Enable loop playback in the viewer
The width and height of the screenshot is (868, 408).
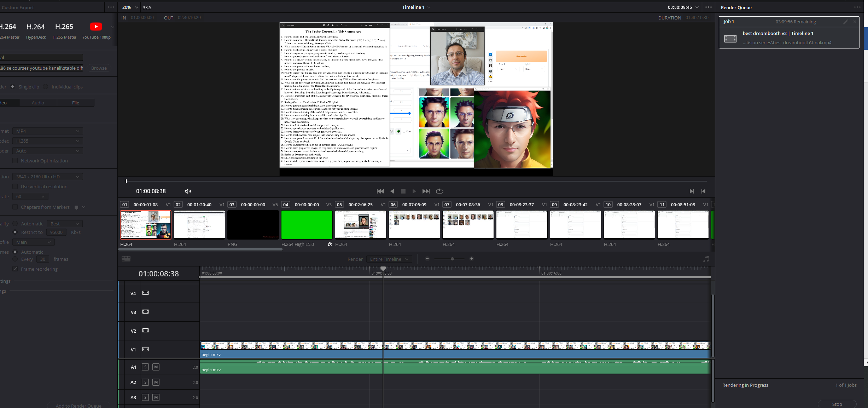[x=439, y=191]
